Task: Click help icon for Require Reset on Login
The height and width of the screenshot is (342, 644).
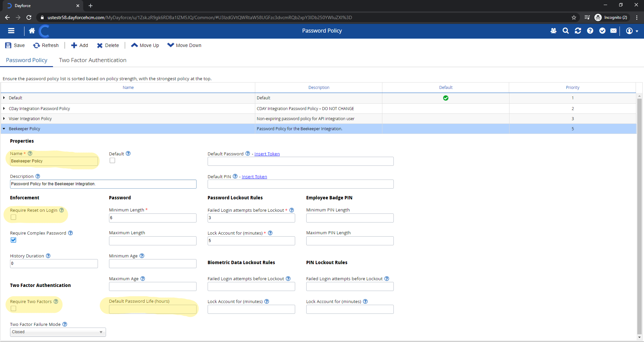Action: (x=62, y=210)
